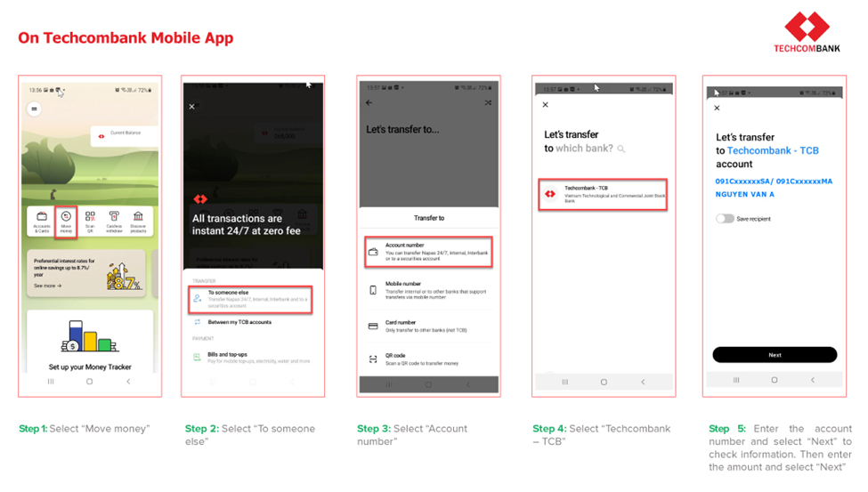Toggle Save recipient switch
The image size is (868, 492).
(x=725, y=219)
